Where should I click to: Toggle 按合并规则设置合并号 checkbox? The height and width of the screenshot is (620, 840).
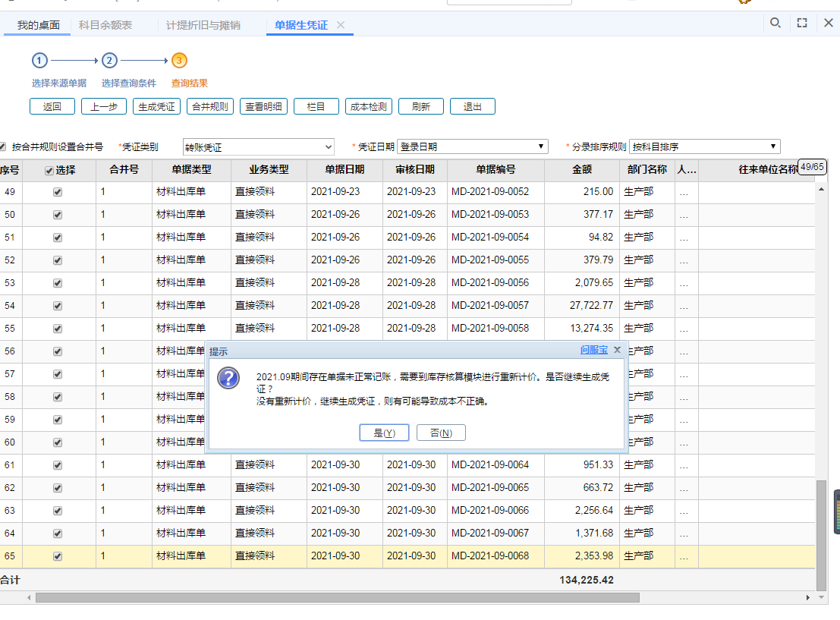coord(3,146)
